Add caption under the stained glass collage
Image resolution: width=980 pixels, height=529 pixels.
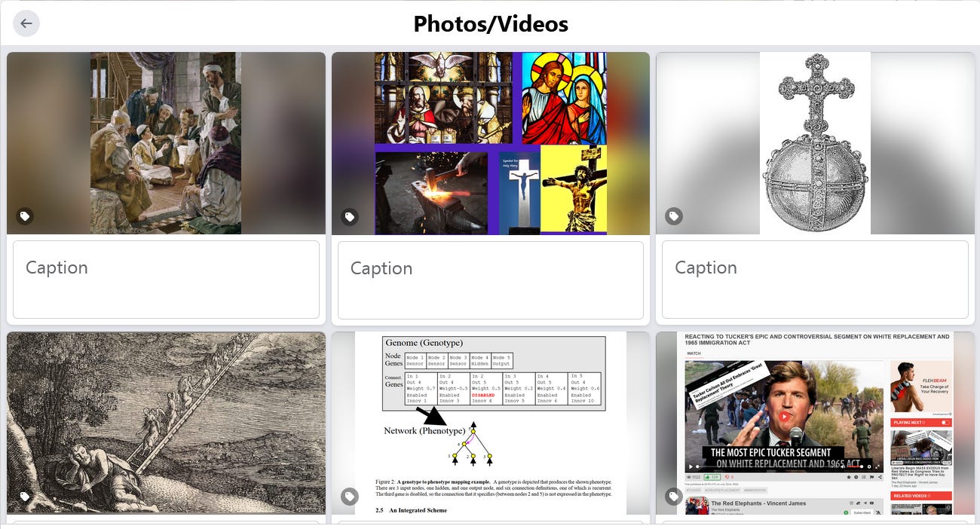click(491, 280)
